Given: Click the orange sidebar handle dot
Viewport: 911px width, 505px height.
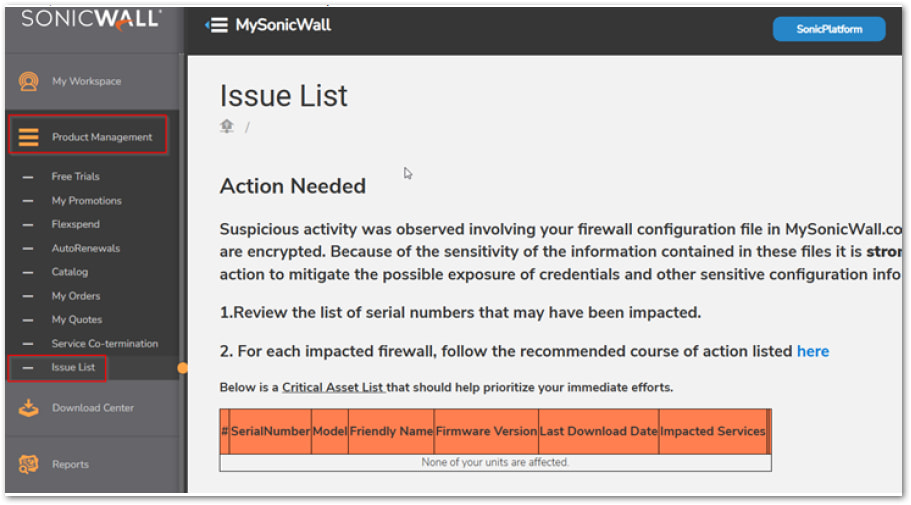Looking at the screenshot, I should pos(183,368).
